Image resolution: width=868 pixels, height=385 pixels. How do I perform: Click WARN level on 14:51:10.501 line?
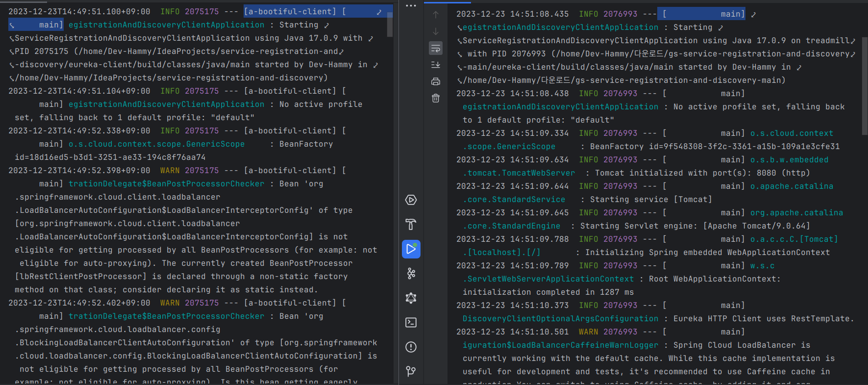tap(588, 332)
